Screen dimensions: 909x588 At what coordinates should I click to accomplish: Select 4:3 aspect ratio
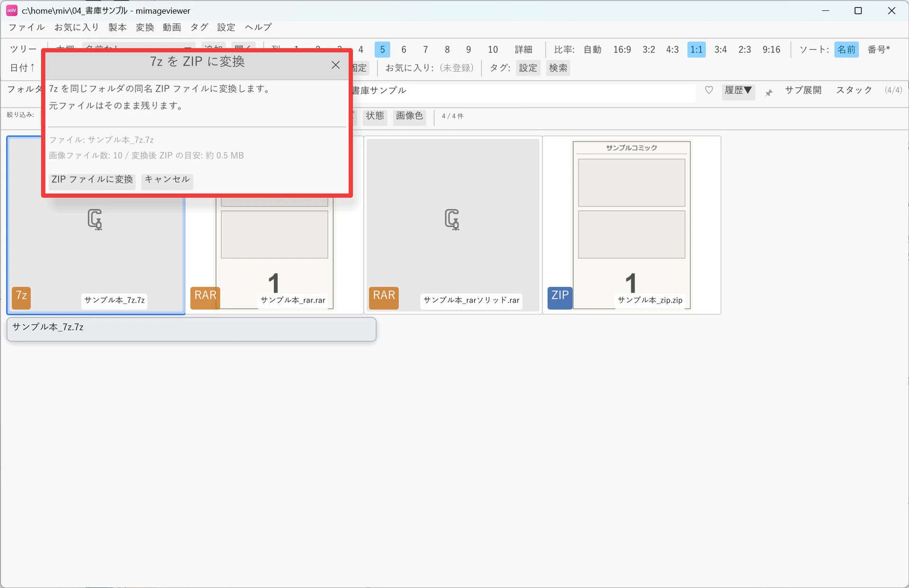(672, 49)
